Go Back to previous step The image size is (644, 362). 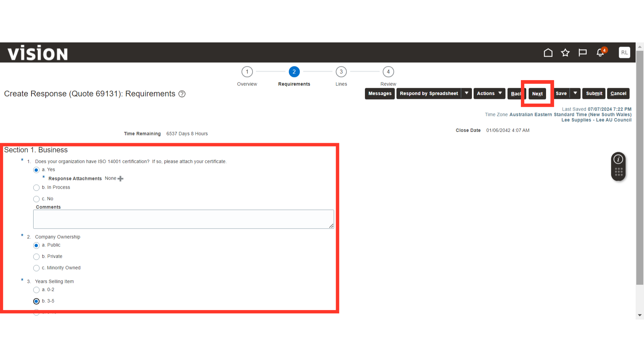(x=516, y=94)
